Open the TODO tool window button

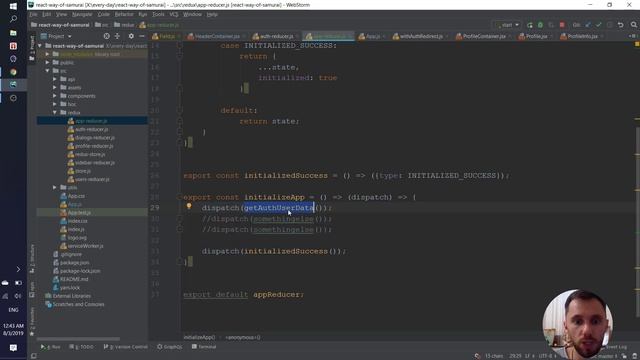pyautogui.click(x=81, y=347)
